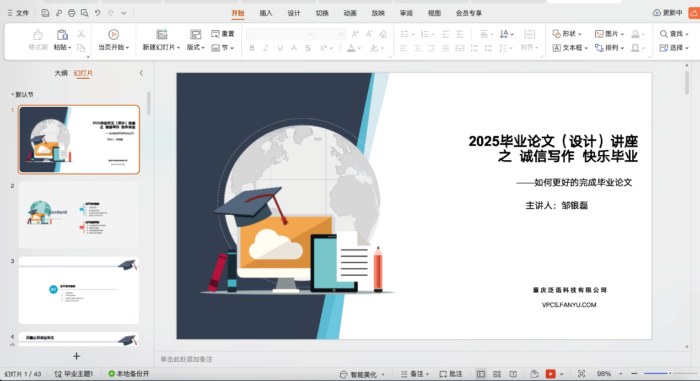700x381 pixels.
Task: Open the 会员专享 ribbon tab
Action: tap(468, 13)
